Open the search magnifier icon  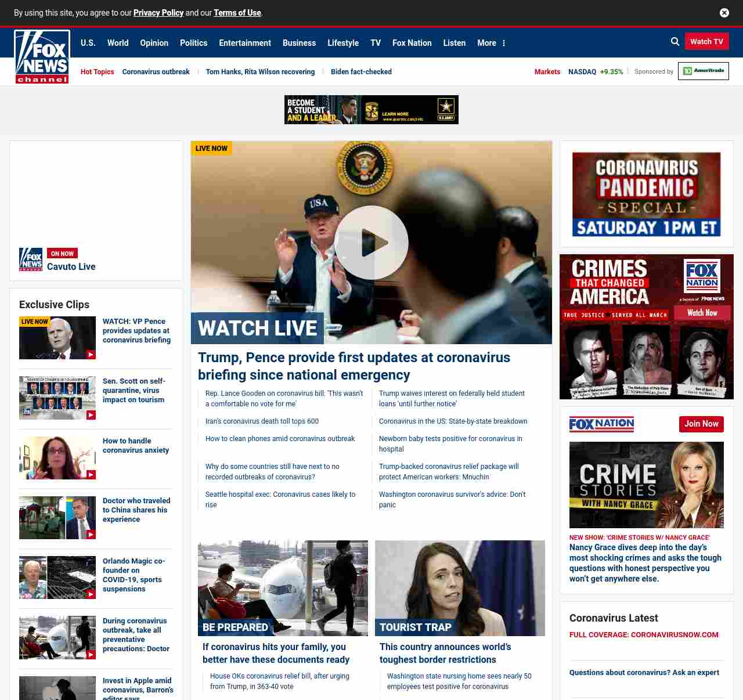(675, 42)
